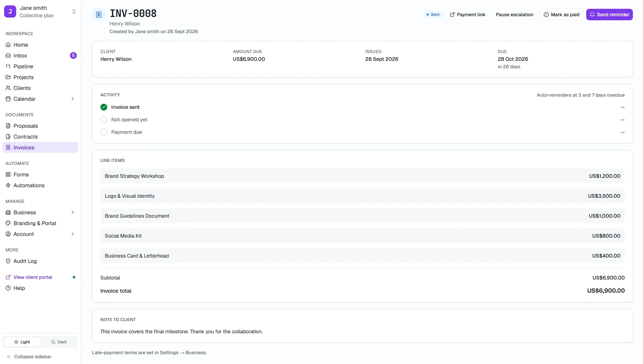Click the Social Media Kit line item
643x364 pixels.
pos(362,236)
